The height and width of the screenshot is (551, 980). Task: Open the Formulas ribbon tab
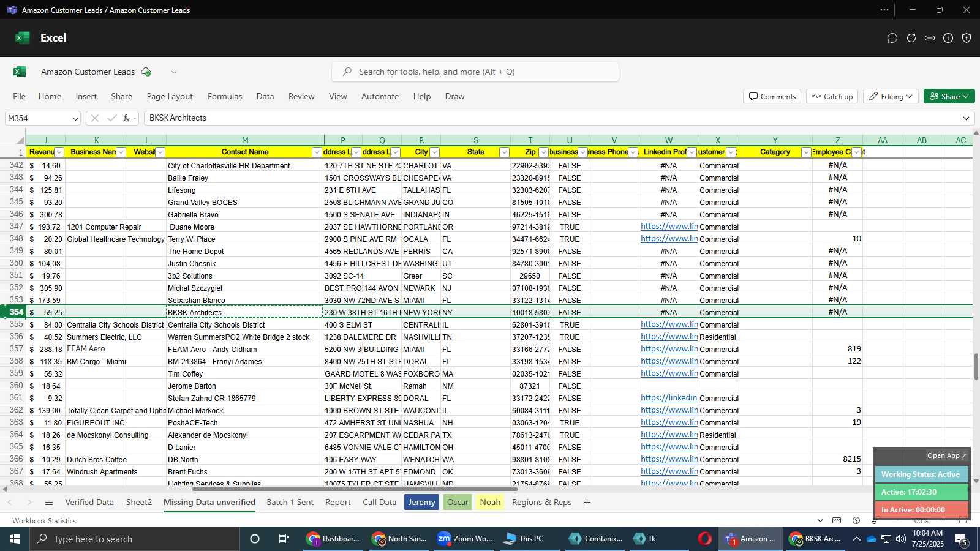point(225,96)
